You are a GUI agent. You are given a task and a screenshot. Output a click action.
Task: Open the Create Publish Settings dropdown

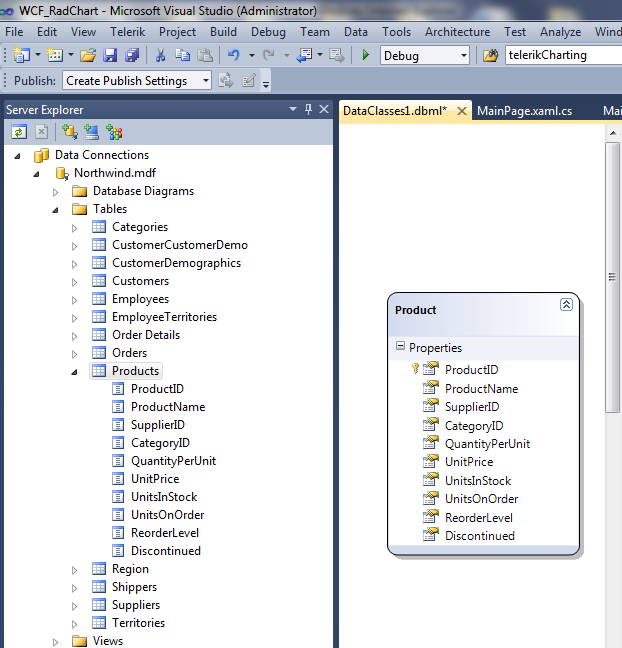click(205, 80)
